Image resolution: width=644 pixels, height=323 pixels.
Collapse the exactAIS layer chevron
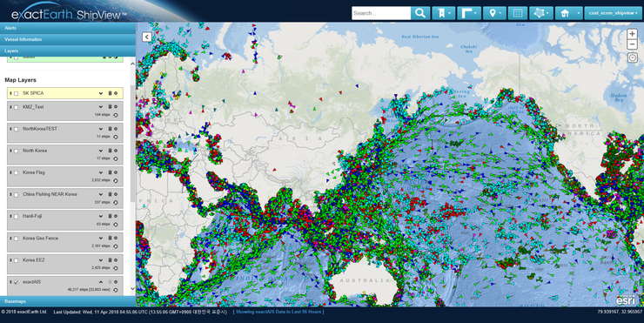pos(101,282)
